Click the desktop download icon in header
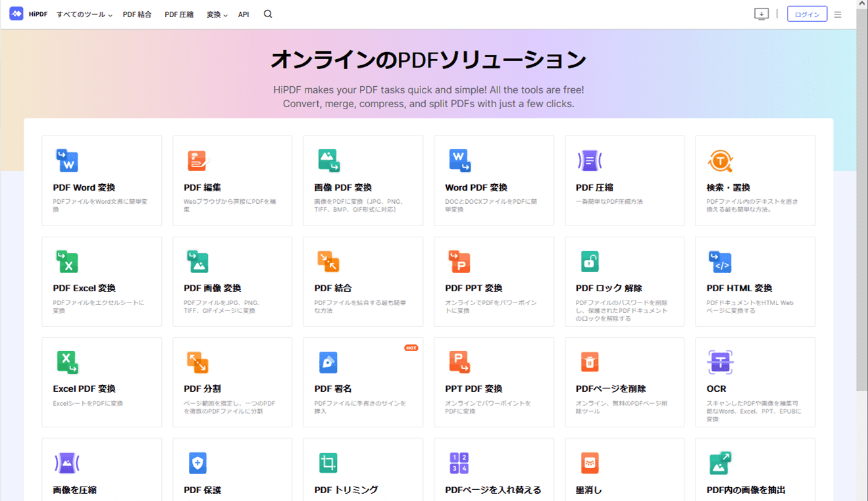 [x=761, y=14]
